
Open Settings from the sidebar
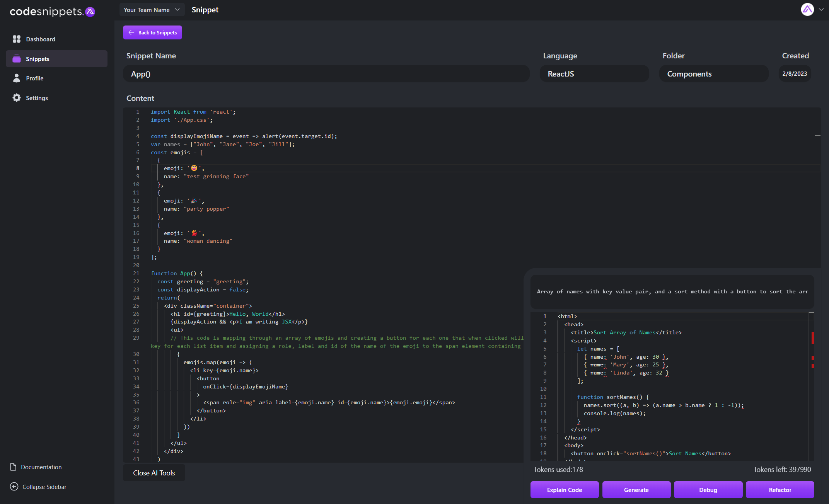56,98
